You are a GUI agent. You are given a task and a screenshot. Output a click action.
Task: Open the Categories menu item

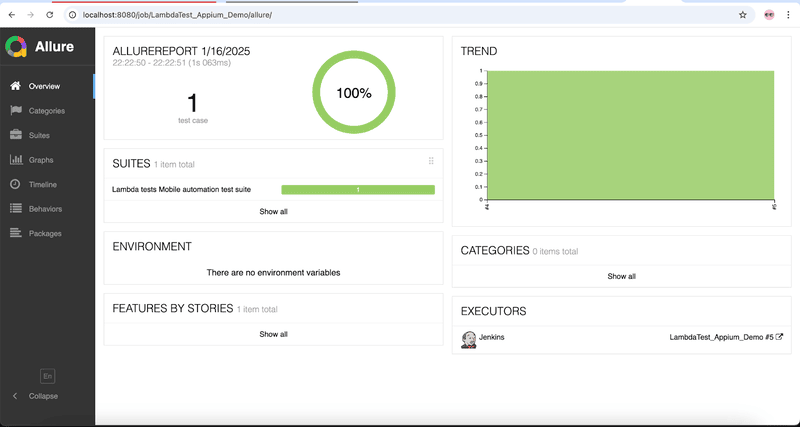coord(47,111)
